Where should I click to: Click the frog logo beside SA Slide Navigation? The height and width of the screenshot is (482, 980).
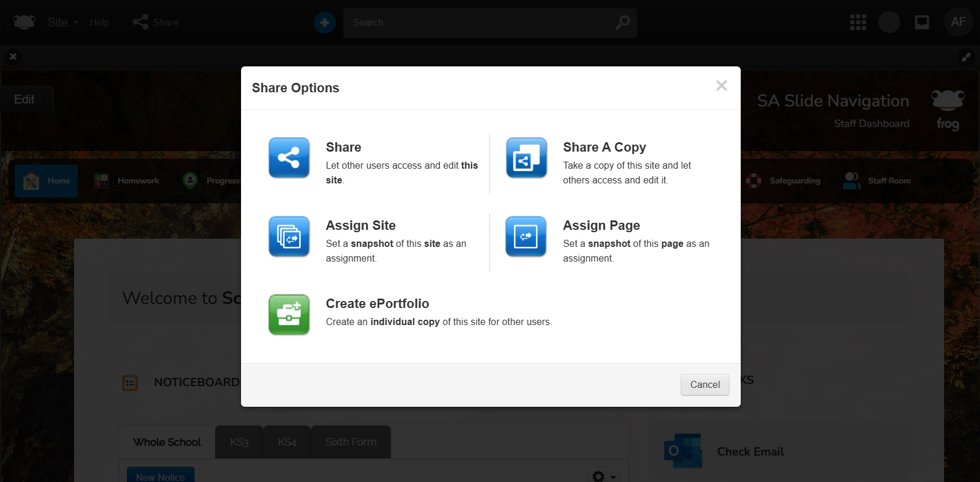(x=948, y=110)
